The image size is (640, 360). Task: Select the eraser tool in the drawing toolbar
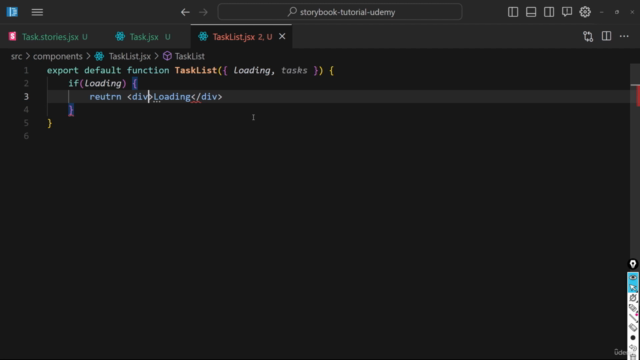pyautogui.click(x=633, y=327)
